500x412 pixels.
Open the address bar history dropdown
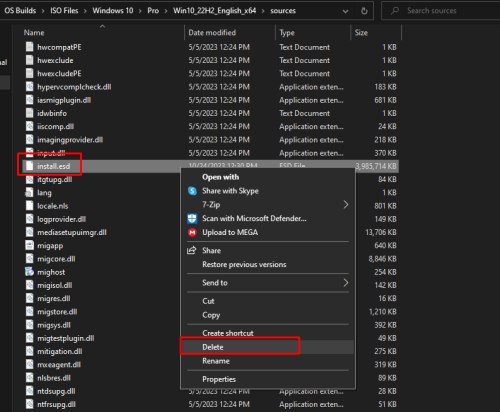[346, 11]
